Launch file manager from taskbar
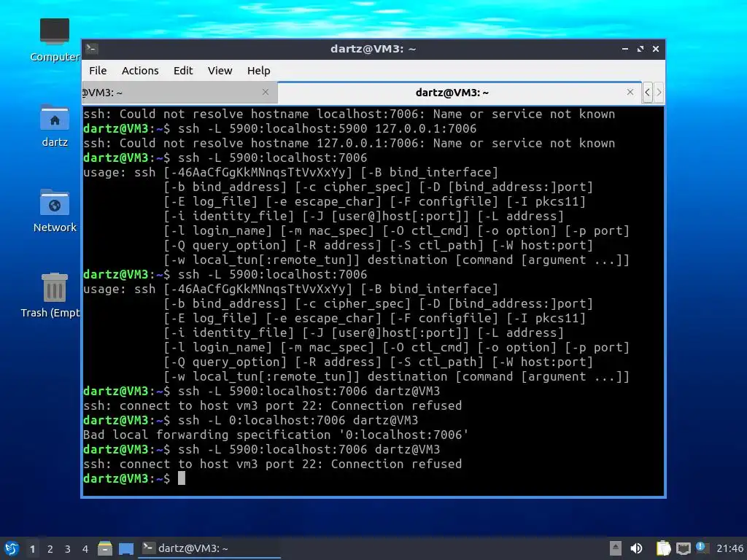Viewport: 747px width, 560px height. click(105, 548)
